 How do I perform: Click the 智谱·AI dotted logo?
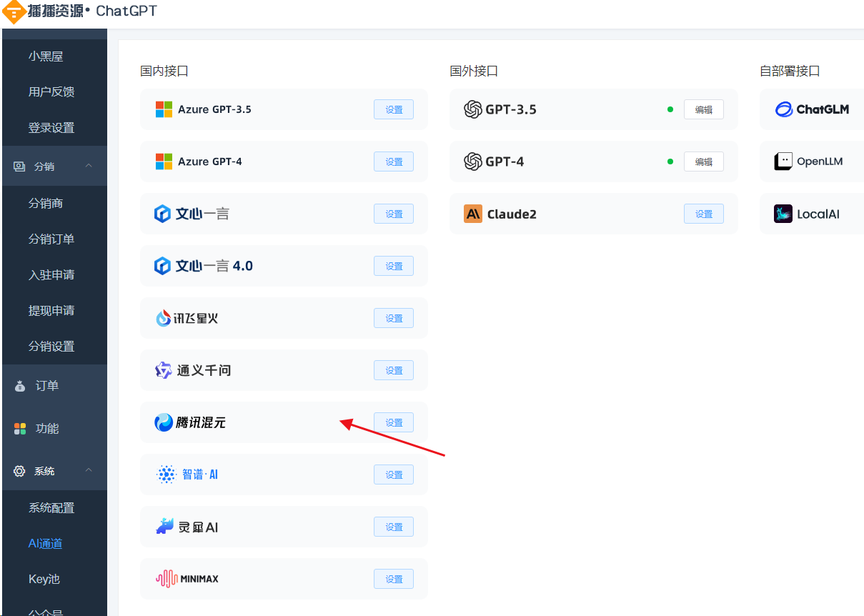(166, 475)
